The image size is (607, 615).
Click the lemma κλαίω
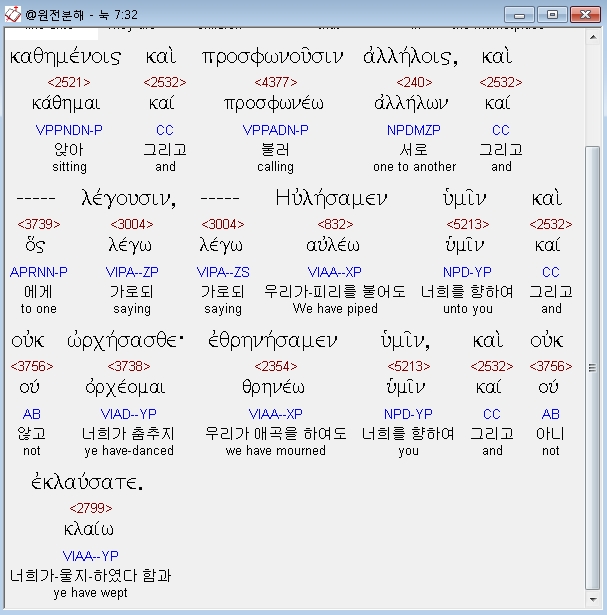point(89,529)
